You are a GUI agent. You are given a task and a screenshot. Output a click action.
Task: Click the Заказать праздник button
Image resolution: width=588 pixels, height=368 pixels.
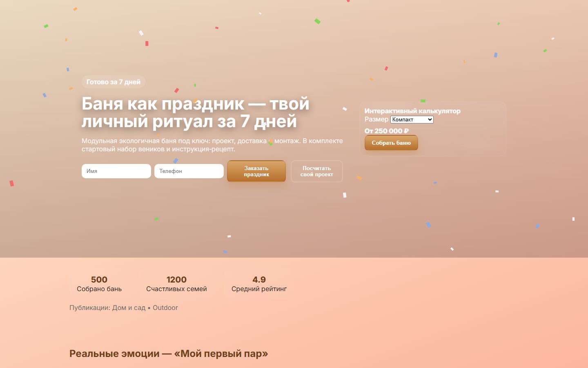tap(256, 171)
